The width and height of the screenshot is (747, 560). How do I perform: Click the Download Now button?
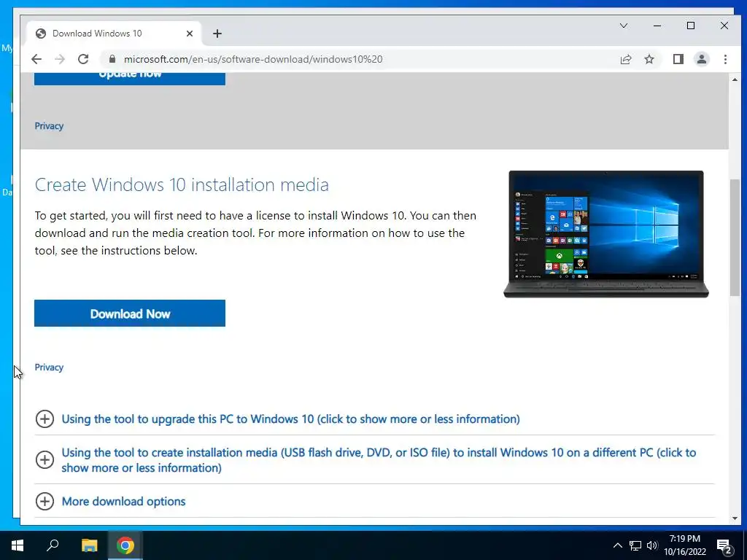(130, 314)
